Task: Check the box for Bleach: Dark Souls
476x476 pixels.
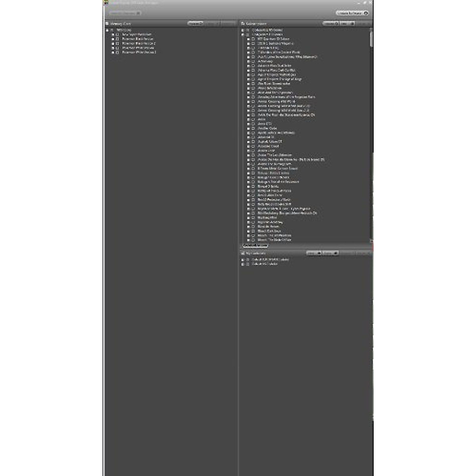Action: (253, 231)
